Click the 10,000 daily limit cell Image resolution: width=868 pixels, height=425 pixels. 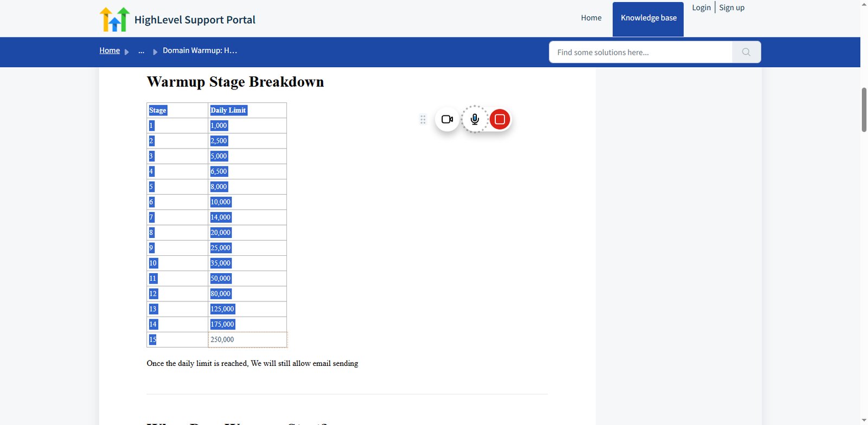click(x=247, y=202)
